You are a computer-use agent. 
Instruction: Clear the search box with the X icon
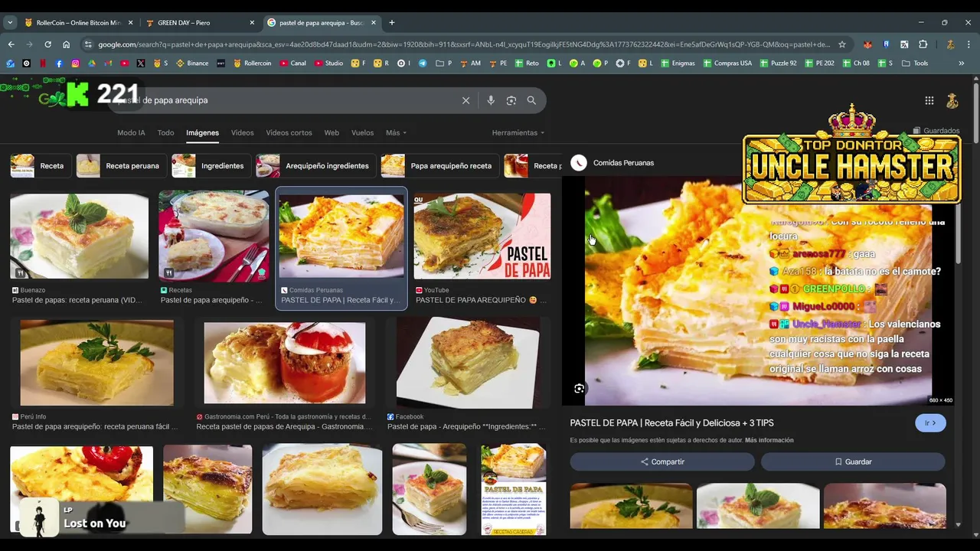(465, 100)
